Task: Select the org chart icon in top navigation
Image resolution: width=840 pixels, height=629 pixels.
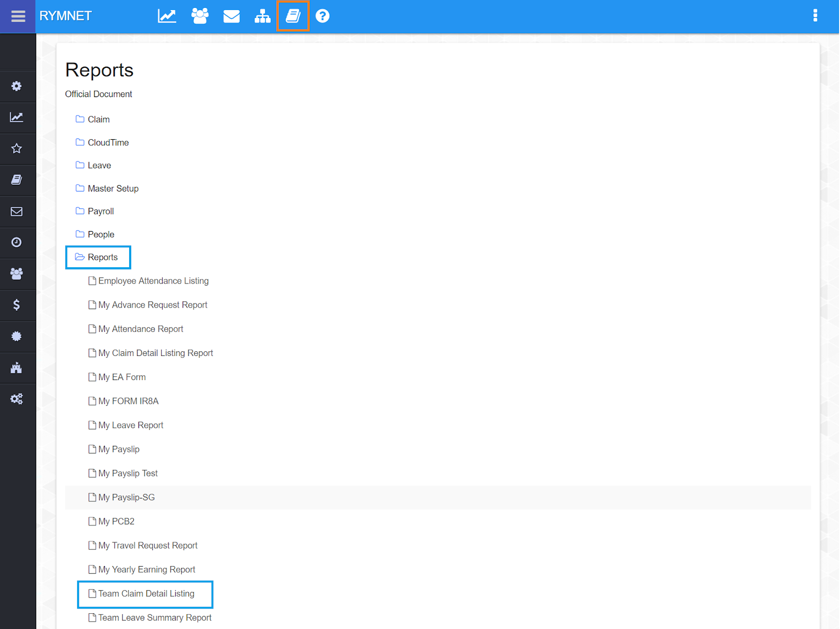Action: [x=262, y=16]
